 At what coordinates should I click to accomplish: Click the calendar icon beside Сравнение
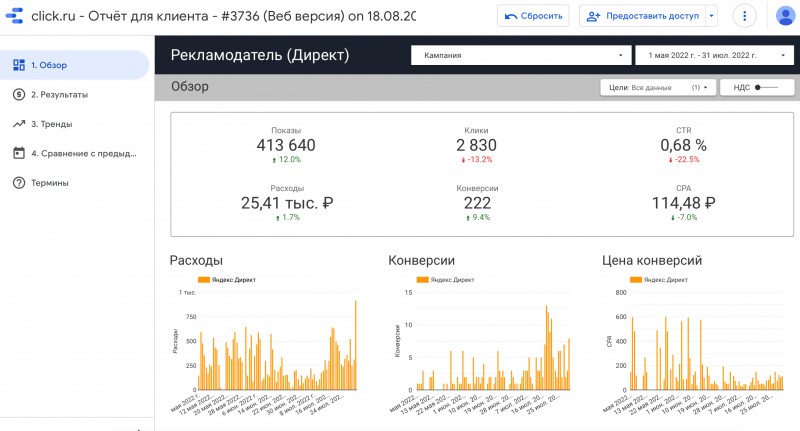coord(18,153)
